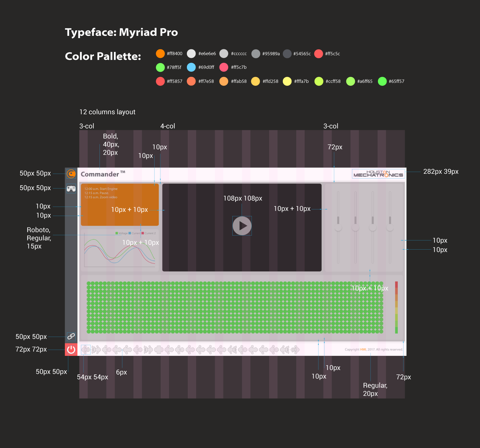Pick the #e6e6e6 light gray swatch

point(191,53)
